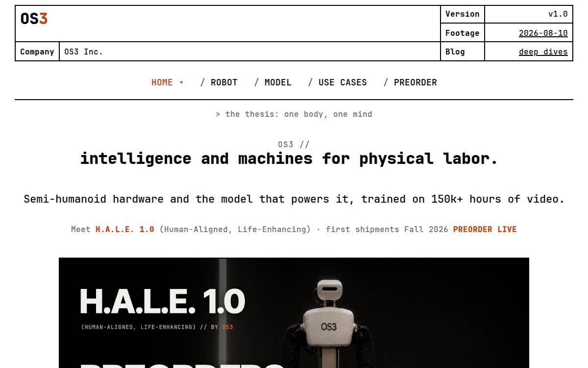Click the headline 'intelligence and machines for physical labor.'
The height and width of the screenshot is (368, 588).
289,158
